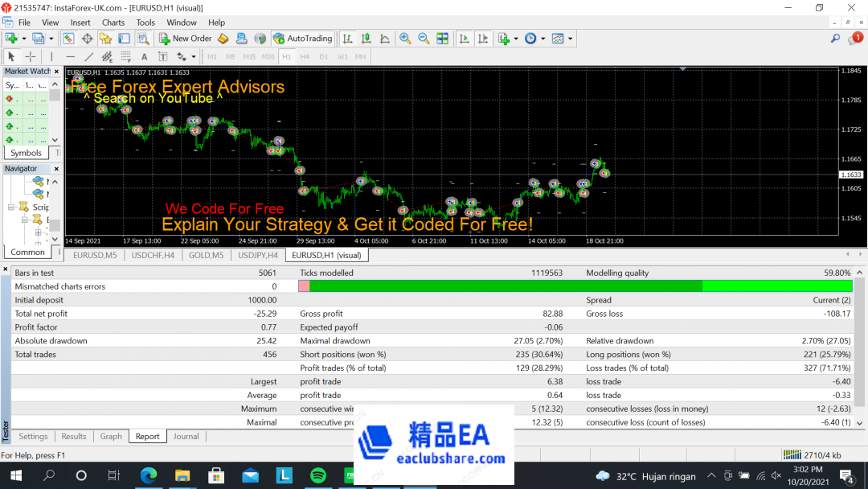Expand the New Chart dropdown arrow
This screenshot has width=868, height=489.
coord(24,39)
